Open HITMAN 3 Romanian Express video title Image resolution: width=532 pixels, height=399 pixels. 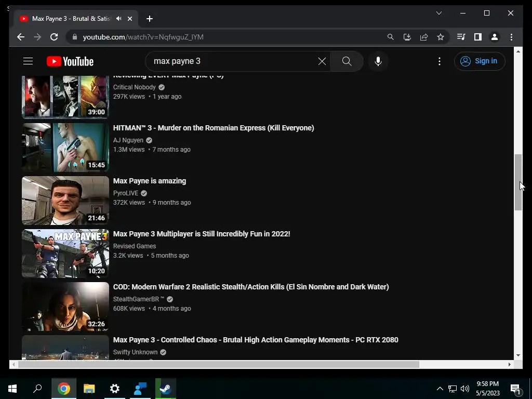[214, 128]
